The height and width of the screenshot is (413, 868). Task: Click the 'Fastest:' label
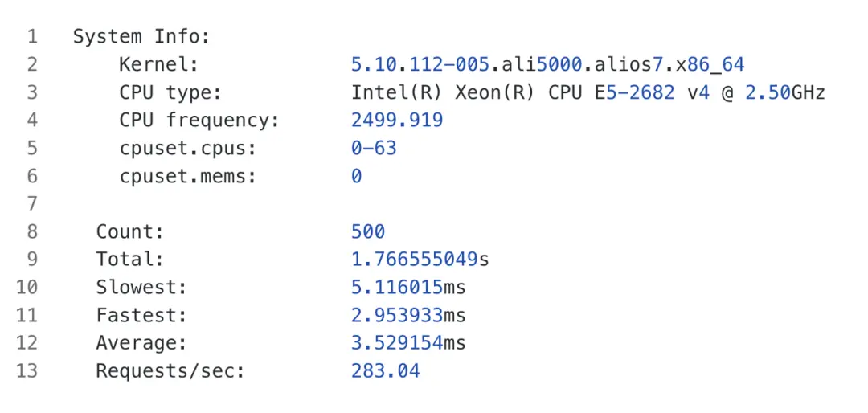point(141,315)
